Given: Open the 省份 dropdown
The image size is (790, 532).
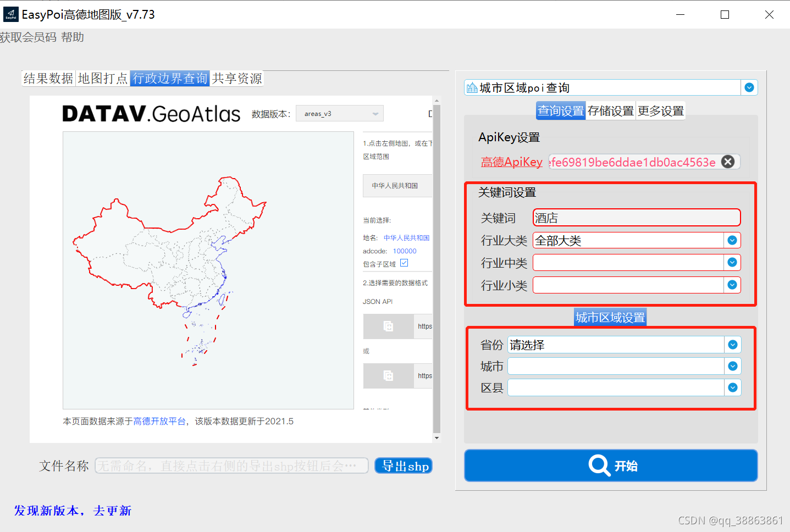Looking at the screenshot, I should point(733,345).
